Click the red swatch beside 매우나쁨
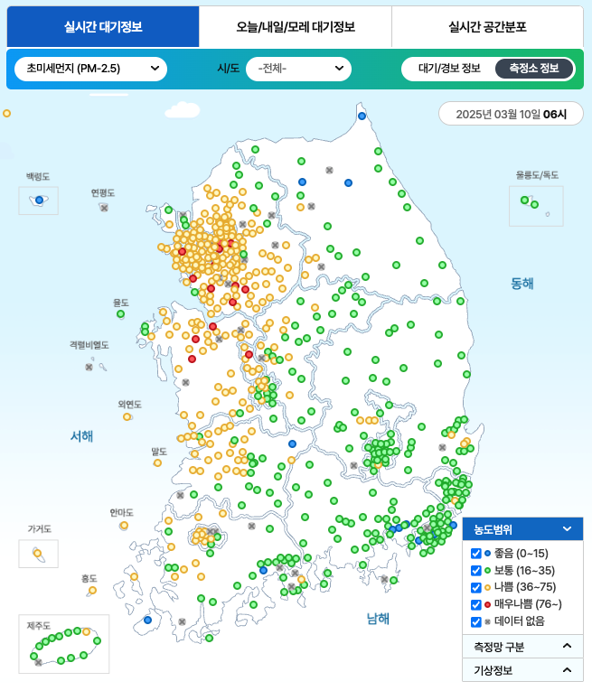Viewport: 592px width, 700px height. tap(487, 604)
